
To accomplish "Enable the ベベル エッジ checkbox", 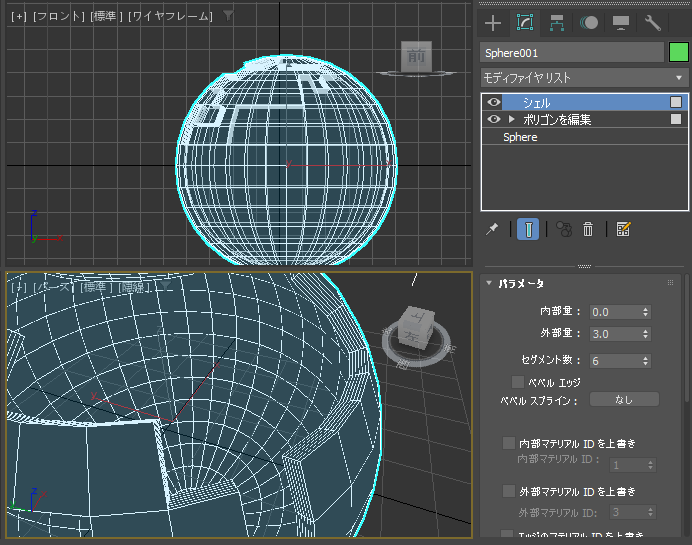I will [x=518, y=382].
